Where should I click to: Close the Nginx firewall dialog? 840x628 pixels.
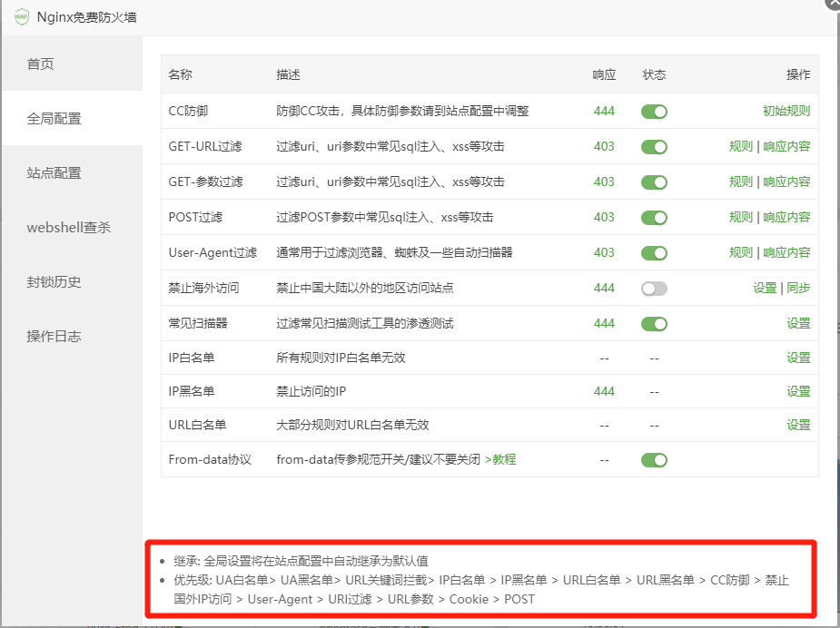[x=834, y=3]
